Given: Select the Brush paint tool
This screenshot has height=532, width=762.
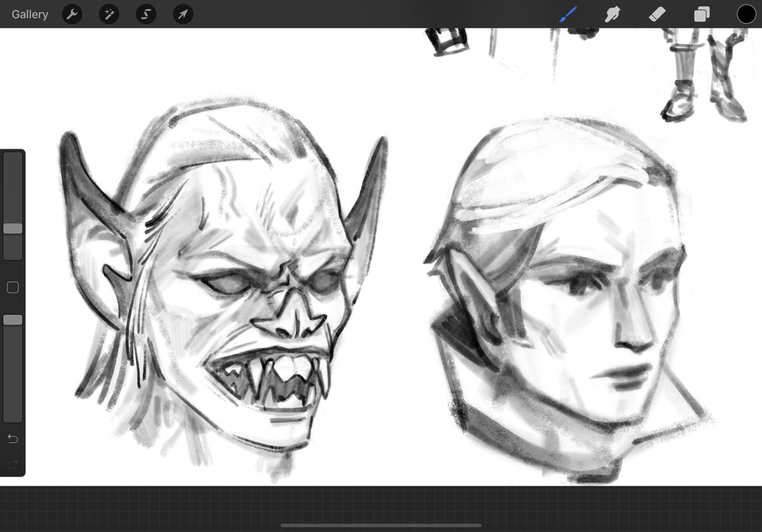Looking at the screenshot, I should click(568, 14).
